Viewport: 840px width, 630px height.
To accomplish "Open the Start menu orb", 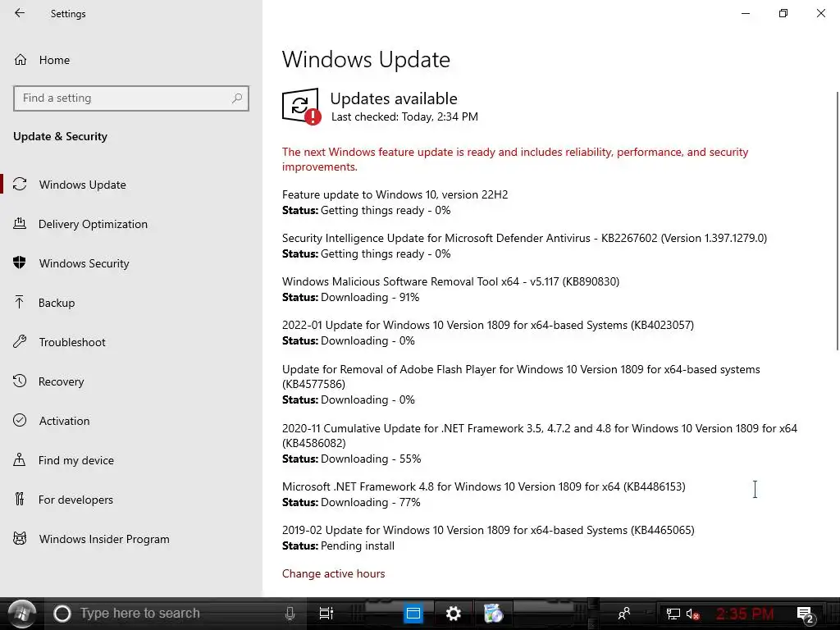I will click(x=21, y=614).
